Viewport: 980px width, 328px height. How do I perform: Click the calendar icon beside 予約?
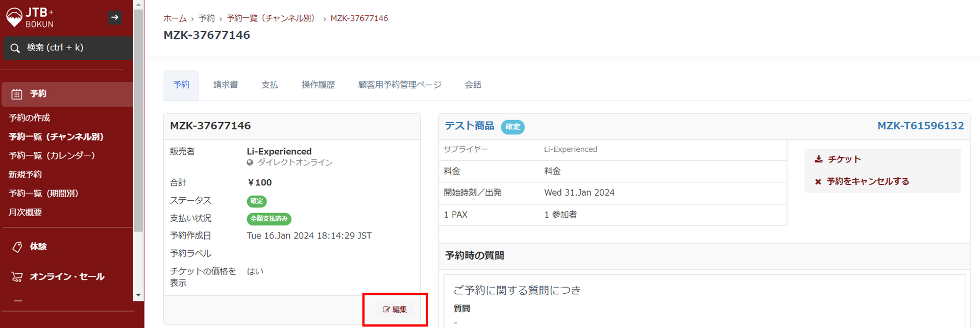tap(17, 94)
